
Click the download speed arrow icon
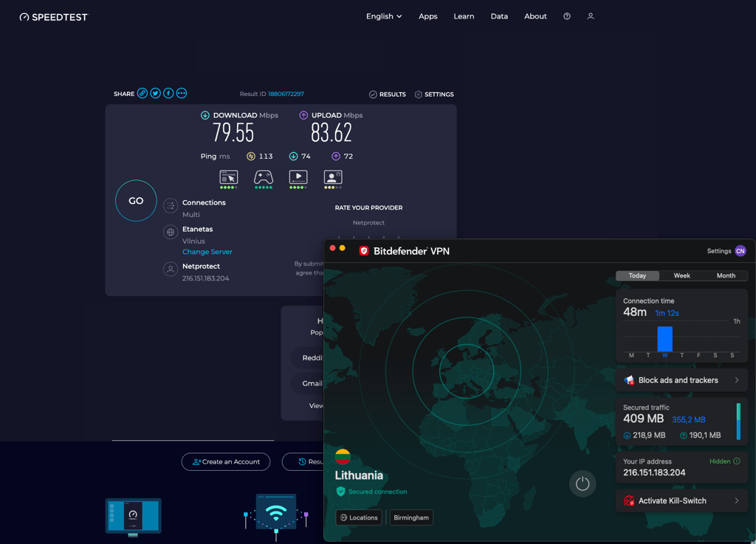[205, 115]
